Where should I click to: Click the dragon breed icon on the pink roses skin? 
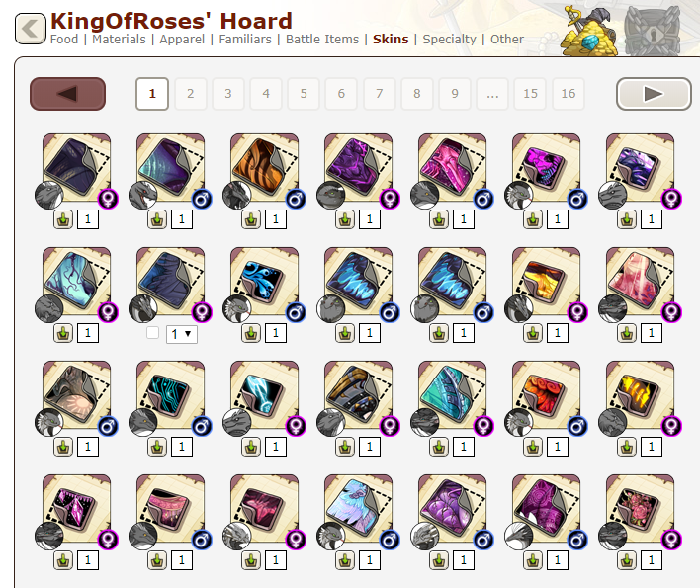tap(613, 536)
